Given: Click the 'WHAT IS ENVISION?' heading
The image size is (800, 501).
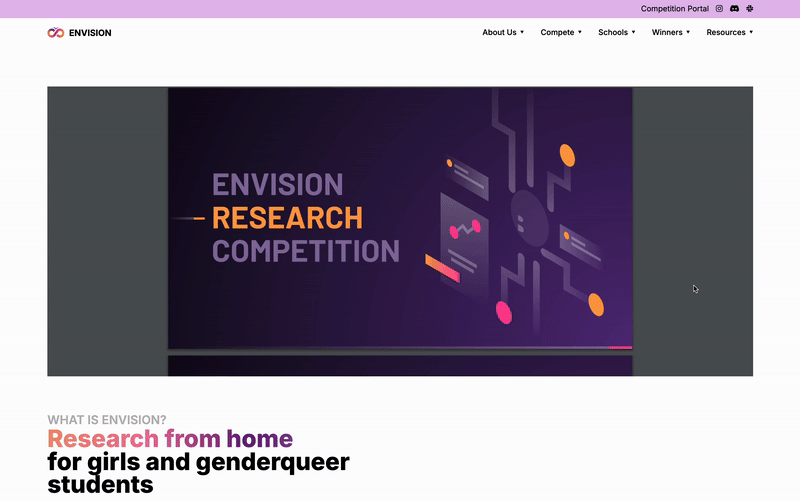Looking at the screenshot, I should [107, 420].
